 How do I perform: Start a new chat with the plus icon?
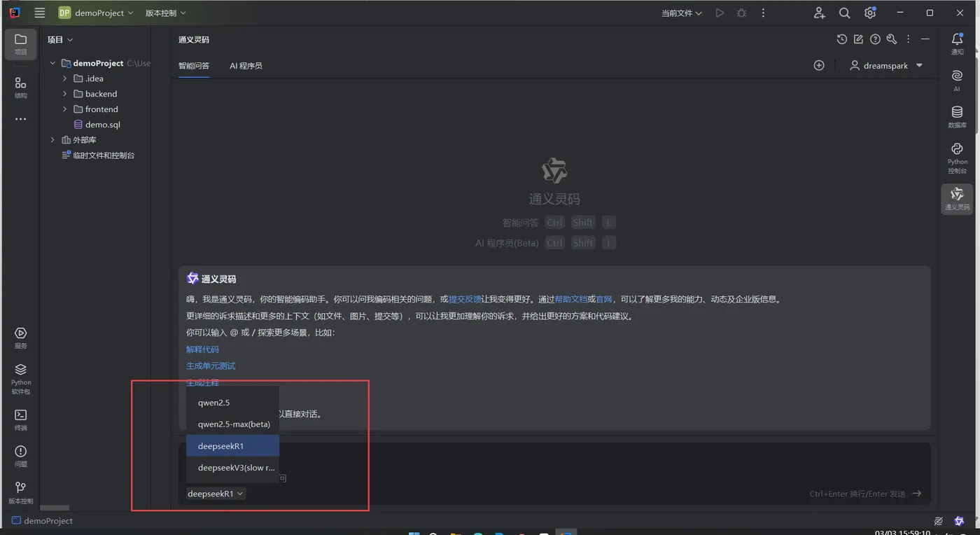coord(819,65)
